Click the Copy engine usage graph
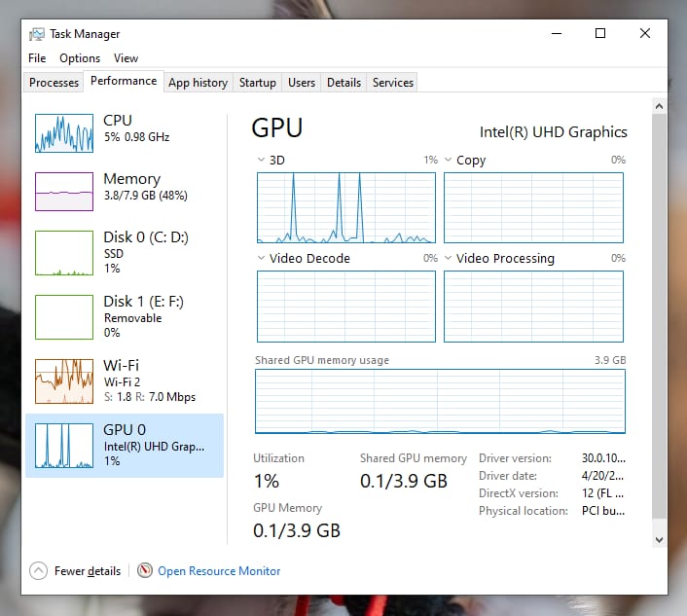The width and height of the screenshot is (687, 616). pos(533,207)
